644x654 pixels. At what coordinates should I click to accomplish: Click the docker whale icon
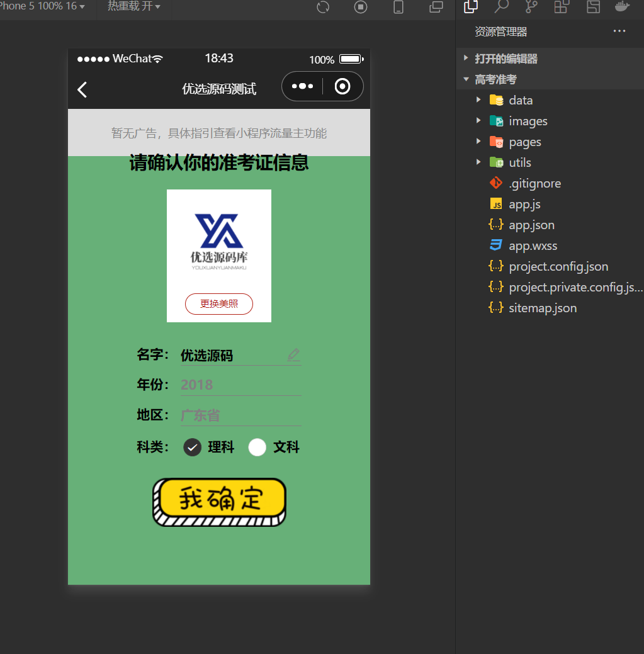(x=623, y=7)
